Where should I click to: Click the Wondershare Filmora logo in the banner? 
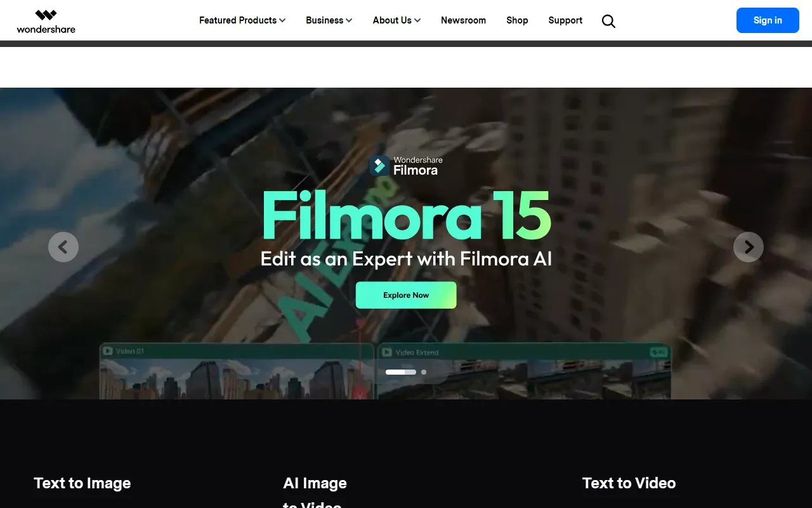click(x=406, y=166)
